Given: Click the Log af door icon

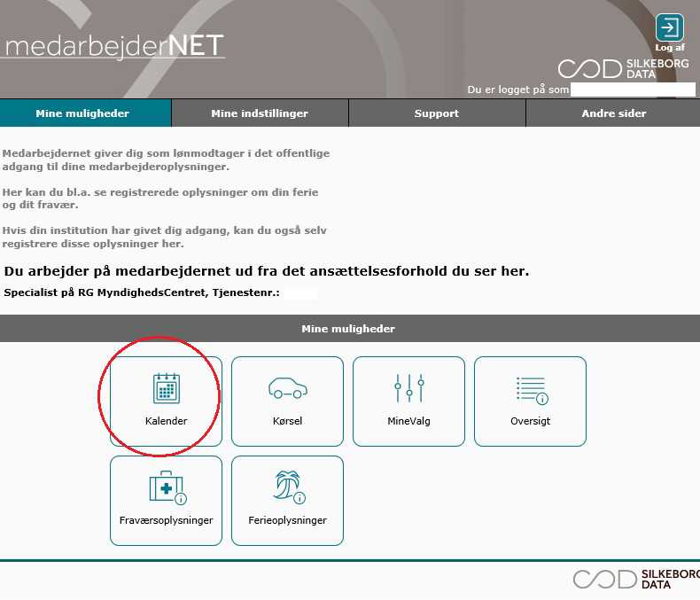Looking at the screenshot, I should (x=669, y=27).
